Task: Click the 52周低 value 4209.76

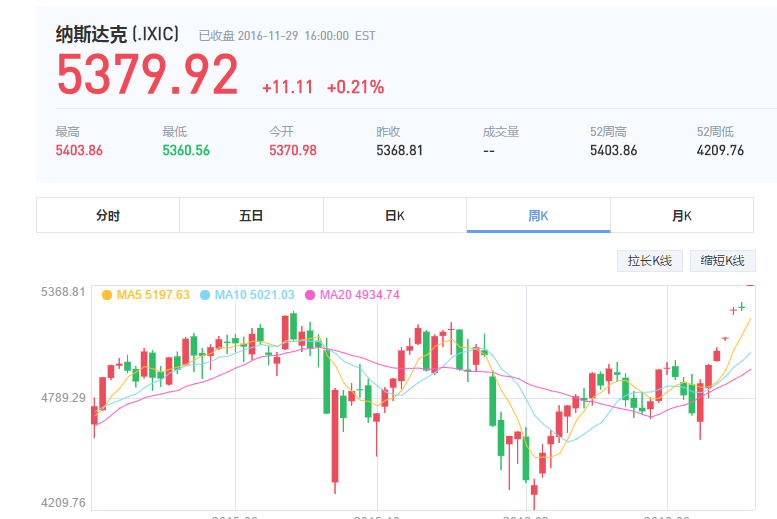Action: click(720, 151)
